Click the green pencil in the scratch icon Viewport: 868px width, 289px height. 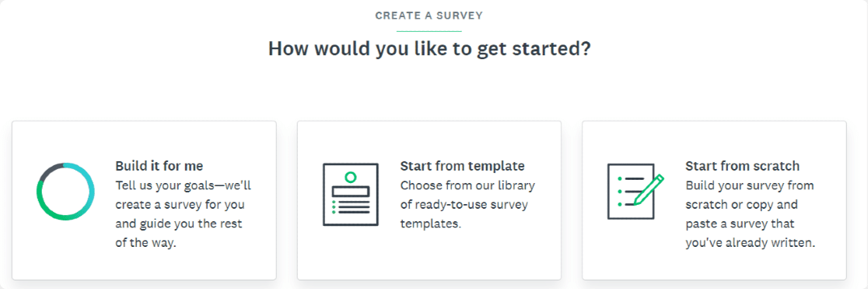649,190
